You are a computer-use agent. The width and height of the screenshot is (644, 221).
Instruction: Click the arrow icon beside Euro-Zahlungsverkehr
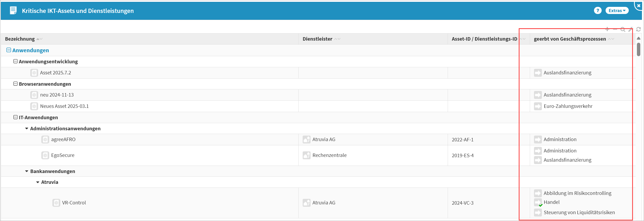point(538,106)
